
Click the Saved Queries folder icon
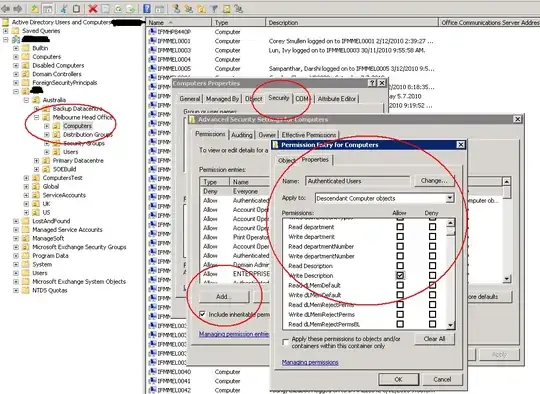(15, 31)
